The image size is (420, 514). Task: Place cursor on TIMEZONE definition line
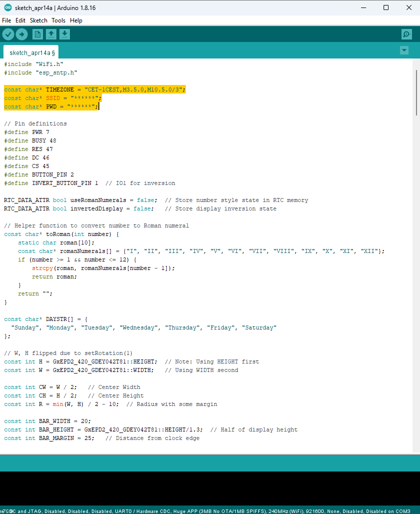tap(95, 89)
